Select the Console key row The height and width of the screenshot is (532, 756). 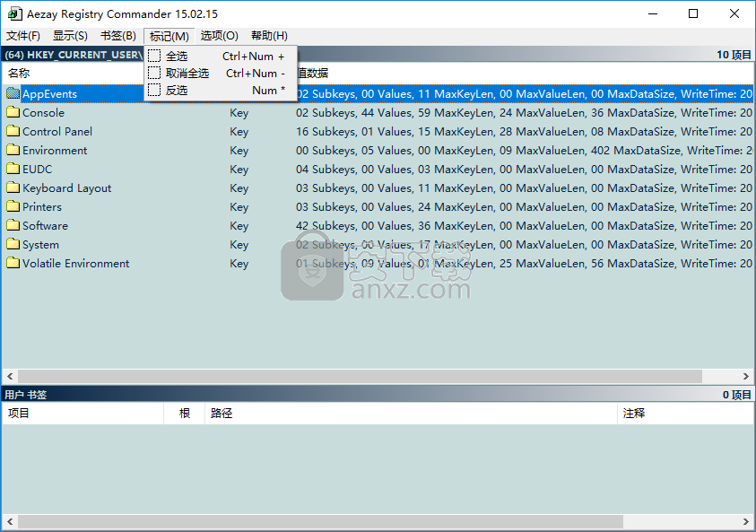click(378, 112)
